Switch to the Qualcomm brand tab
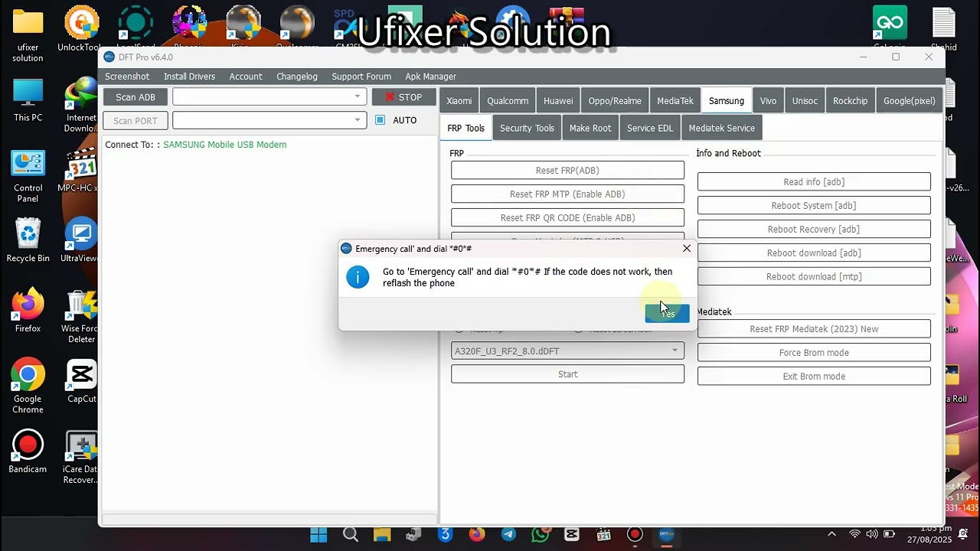Image resolution: width=980 pixels, height=551 pixels. pyautogui.click(x=508, y=101)
